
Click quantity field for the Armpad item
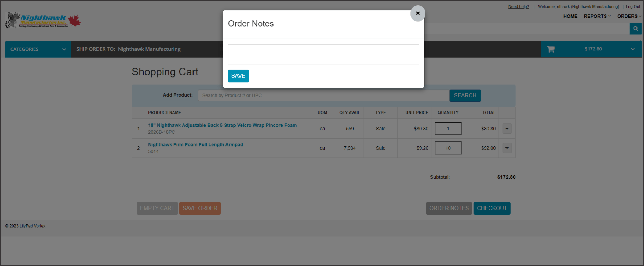pos(448,148)
